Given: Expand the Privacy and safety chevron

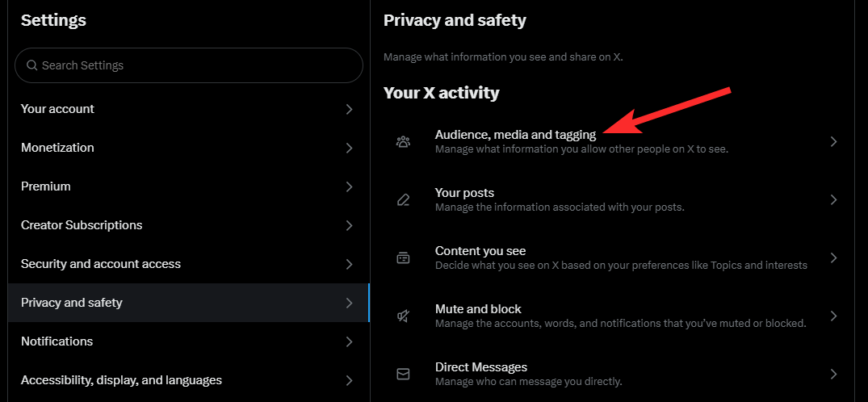Looking at the screenshot, I should coord(349,303).
